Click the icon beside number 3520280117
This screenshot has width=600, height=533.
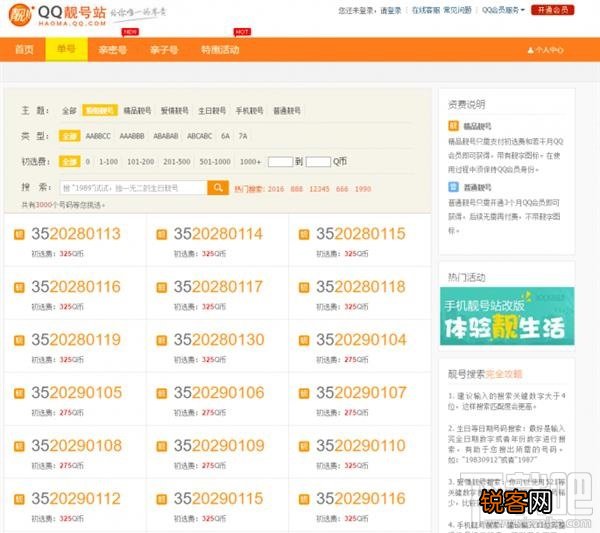[161, 287]
